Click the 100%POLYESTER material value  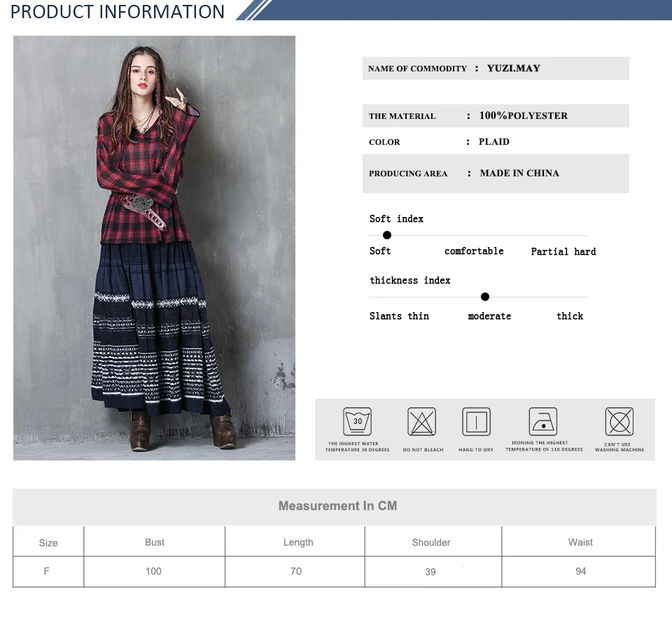point(524,115)
